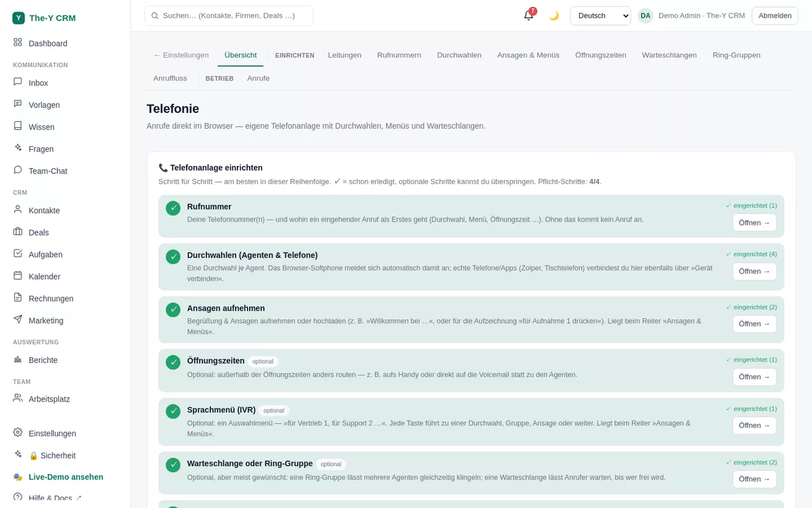This screenshot has width=812, height=508.
Task: Open the Deutsch language dropdown
Action: pyautogui.click(x=600, y=16)
